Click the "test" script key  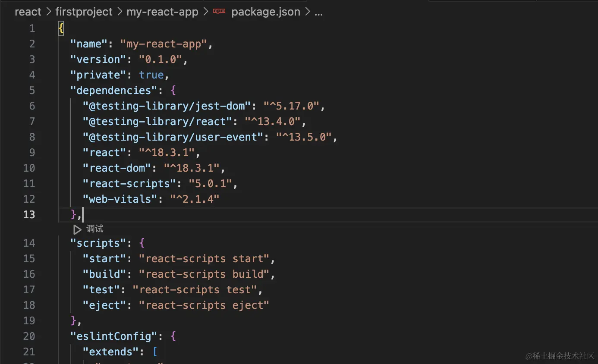click(101, 290)
